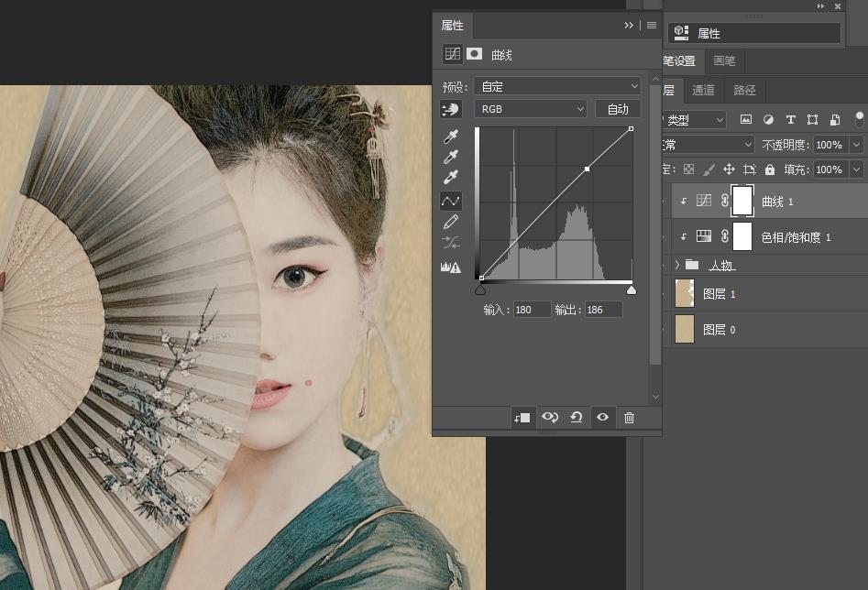Click the 输入 input value field

(532, 310)
